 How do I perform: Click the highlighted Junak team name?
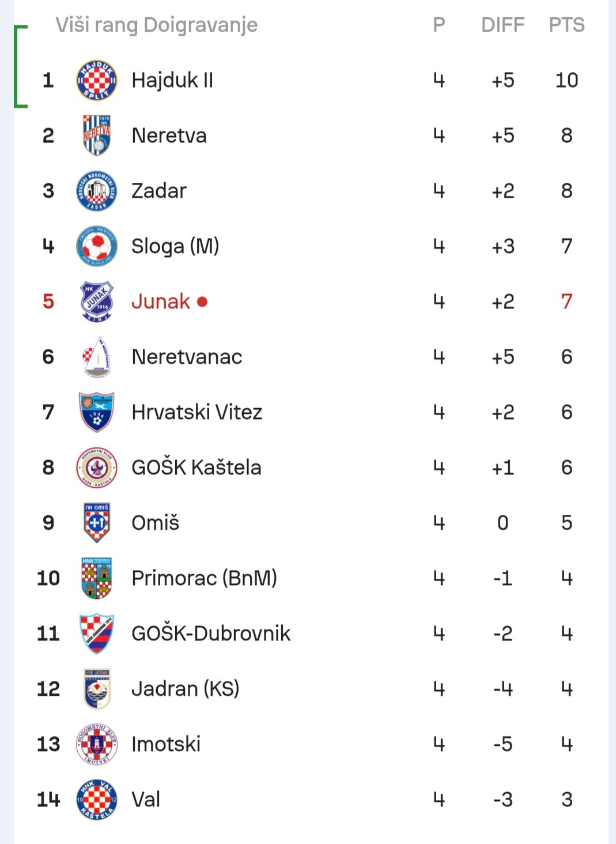[161, 302]
